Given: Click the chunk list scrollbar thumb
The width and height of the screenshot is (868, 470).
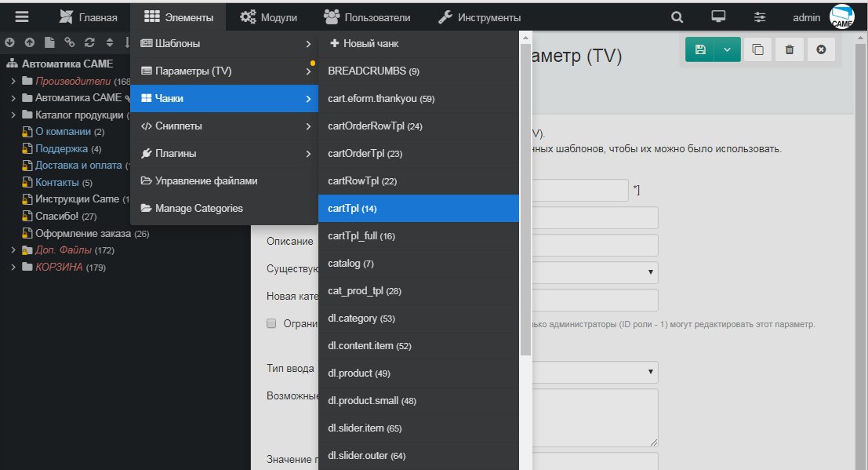Looking at the screenshot, I should 526,199.
